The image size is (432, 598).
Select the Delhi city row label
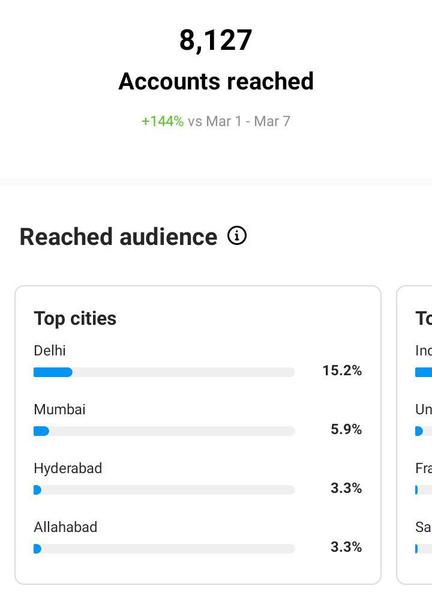pos(50,350)
